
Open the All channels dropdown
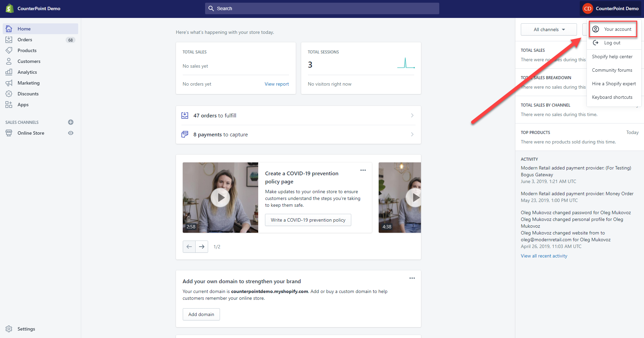click(549, 29)
